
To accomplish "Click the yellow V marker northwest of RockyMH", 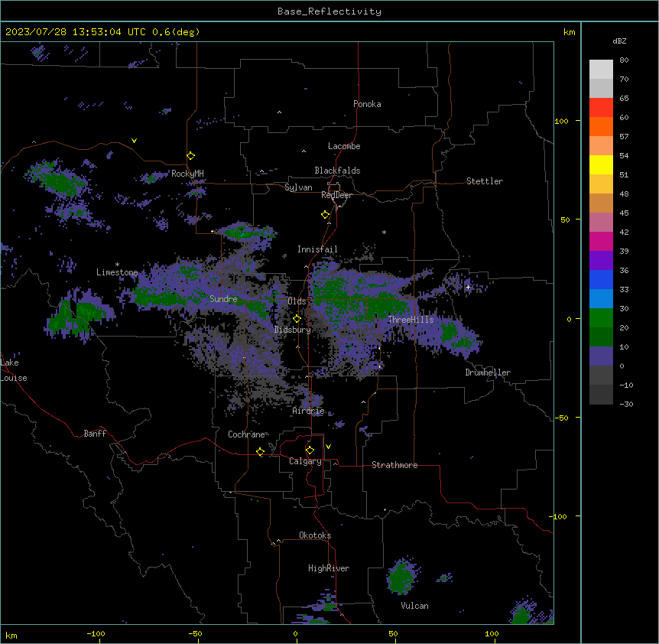I will click(x=134, y=141).
